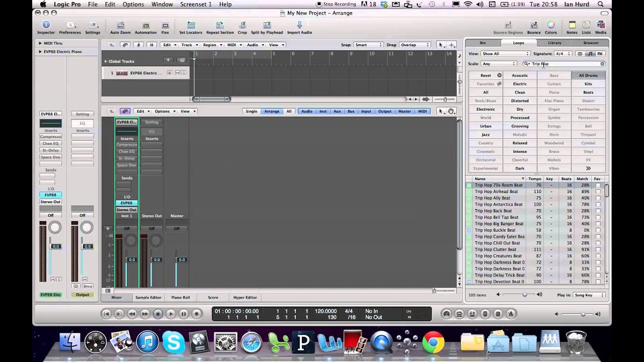The image size is (644, 362).
Task: Open the Screenset 1 menu
Action: pos(196,4)
